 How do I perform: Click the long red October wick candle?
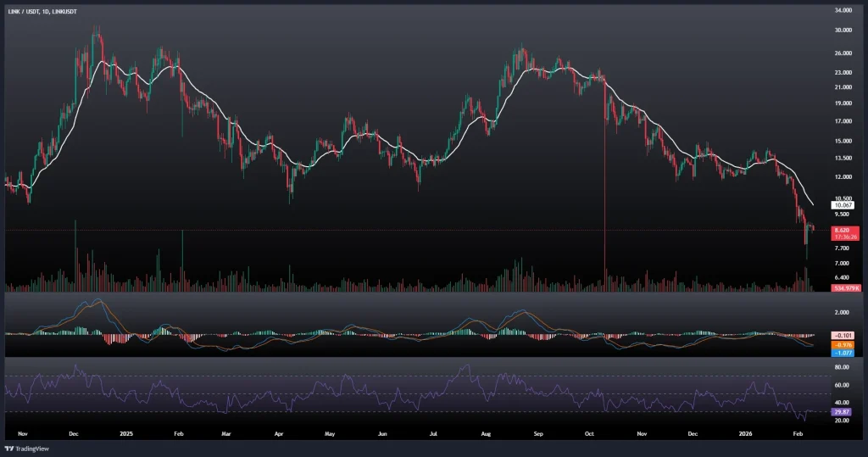(604, 195)
